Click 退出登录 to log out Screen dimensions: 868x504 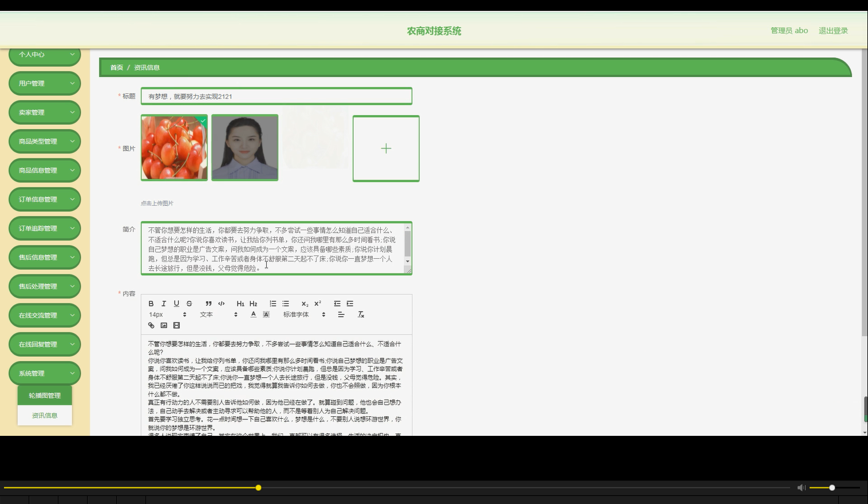click(x=833, y=30)
